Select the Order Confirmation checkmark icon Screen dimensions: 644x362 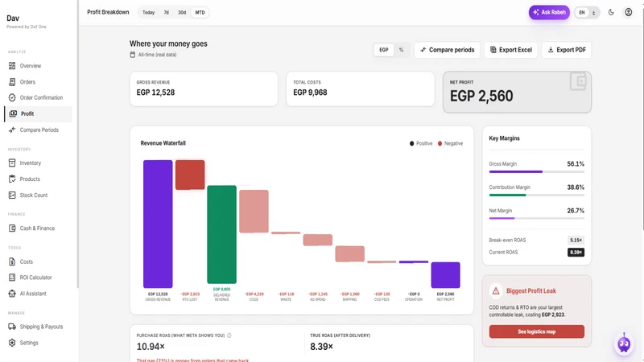[x=12, y=97]
